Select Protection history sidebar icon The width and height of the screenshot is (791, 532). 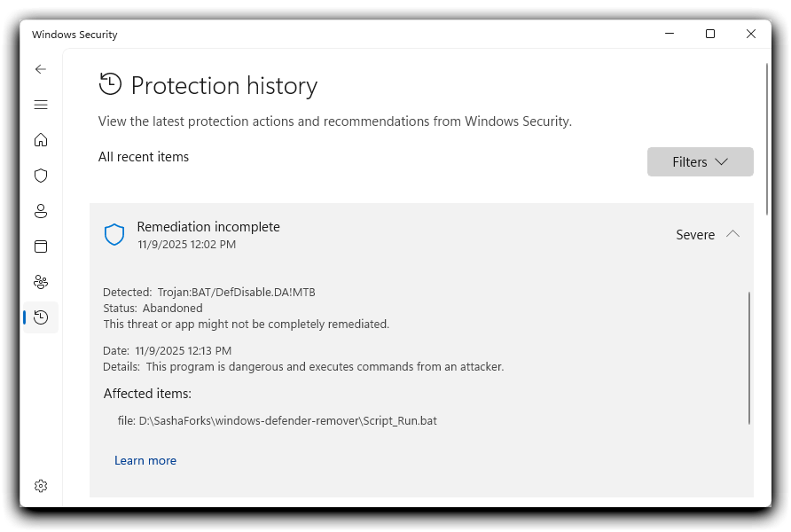[41, 317]
